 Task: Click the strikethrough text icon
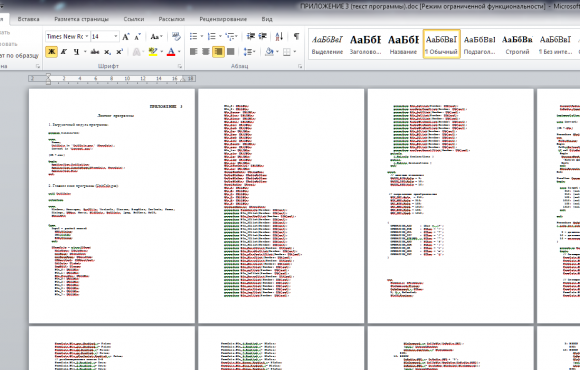coord(95,52)
